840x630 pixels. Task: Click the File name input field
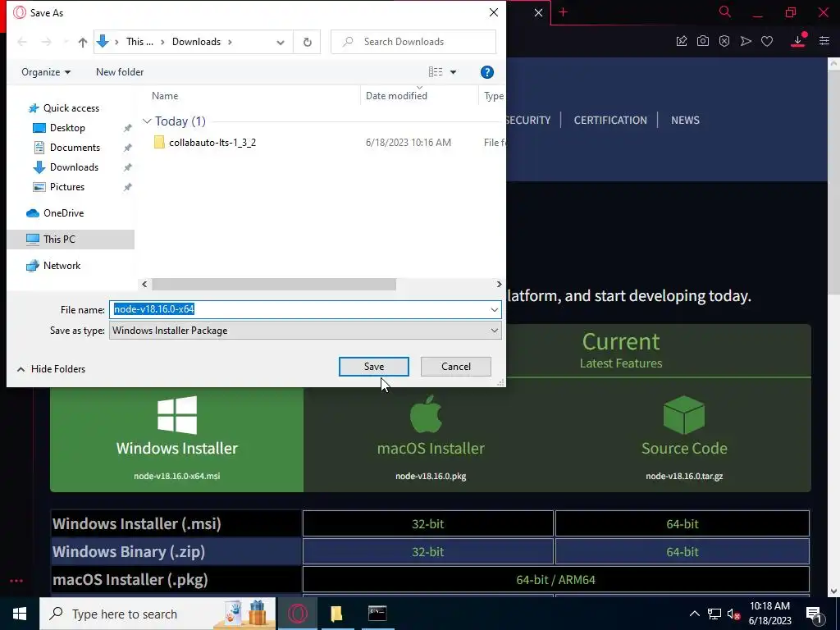(x=299, y=309)
